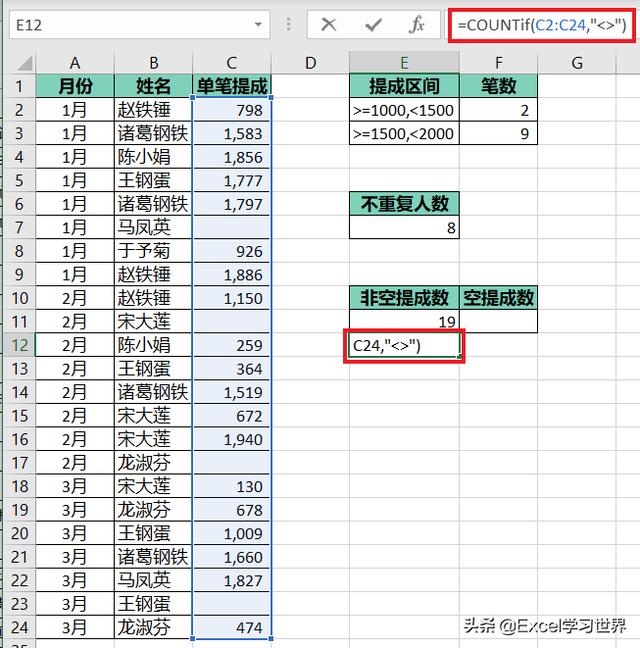Image resolution: width=640 pixels, height=648 pixels.
Task: Click the Name Box showing E12
Action: coord(139,25)
